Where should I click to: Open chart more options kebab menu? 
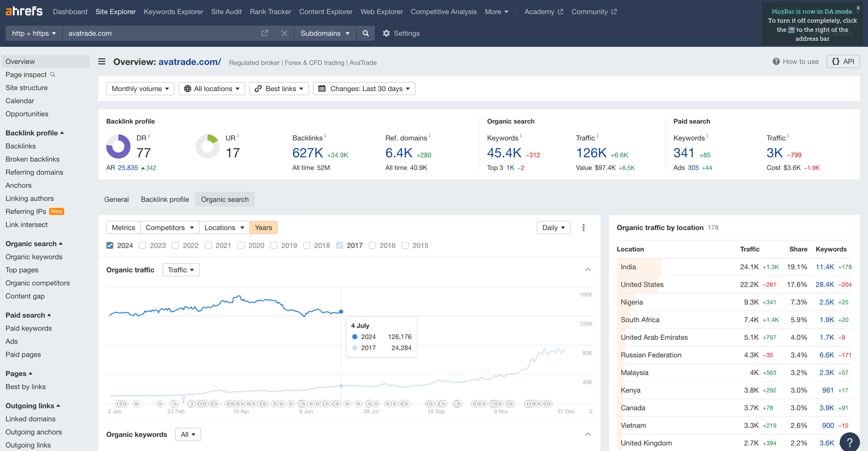pos(584,228)
